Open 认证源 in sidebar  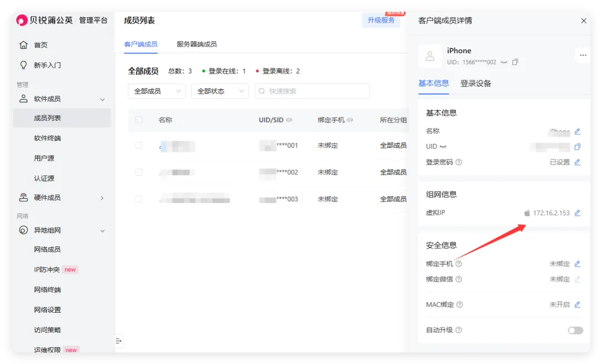click(44, 178)
